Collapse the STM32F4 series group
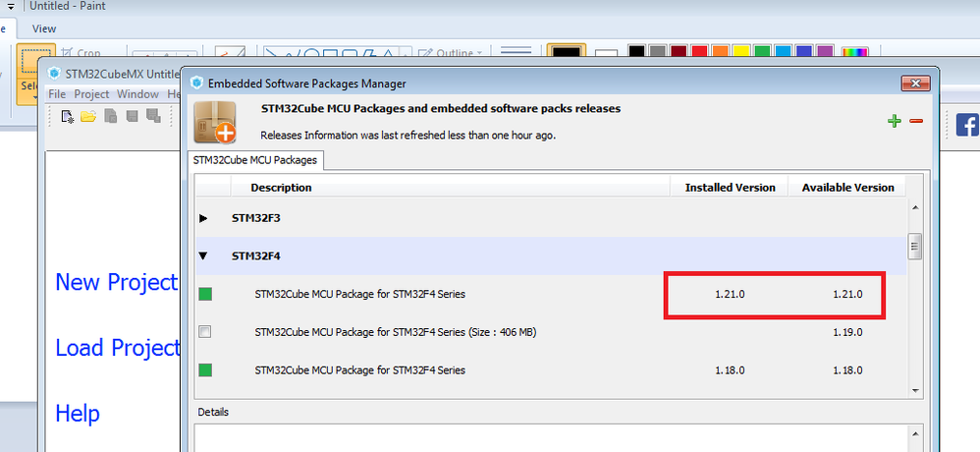The width and height of the screenshot is (980, 452). point(203,255)
